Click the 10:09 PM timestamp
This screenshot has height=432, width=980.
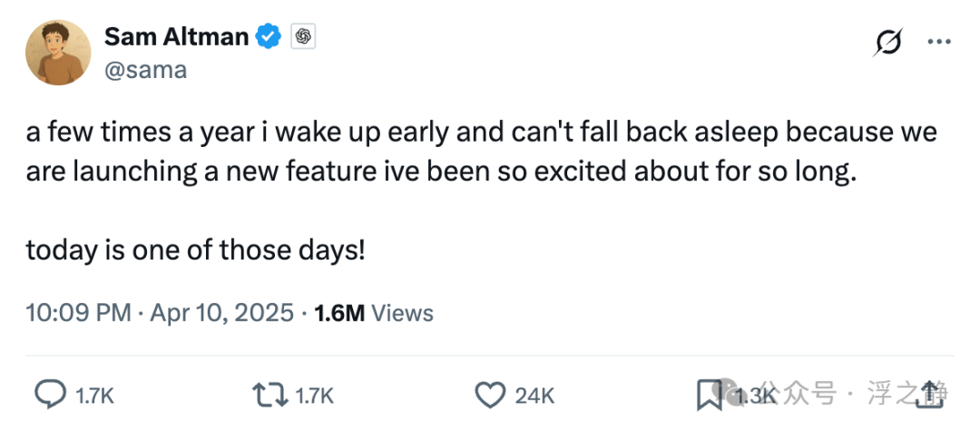pos(78,313)
